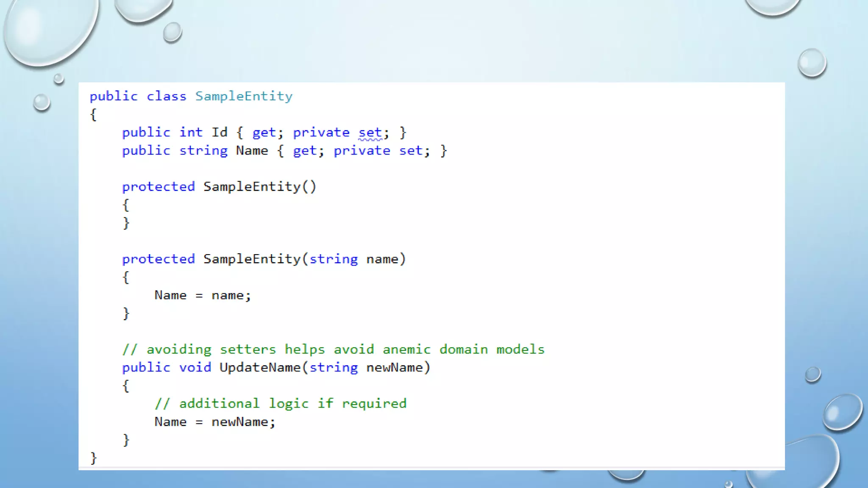This screenshot has height=488, width=868.
Task: Click the private keyword on the Name property
Action: [362, 151]
